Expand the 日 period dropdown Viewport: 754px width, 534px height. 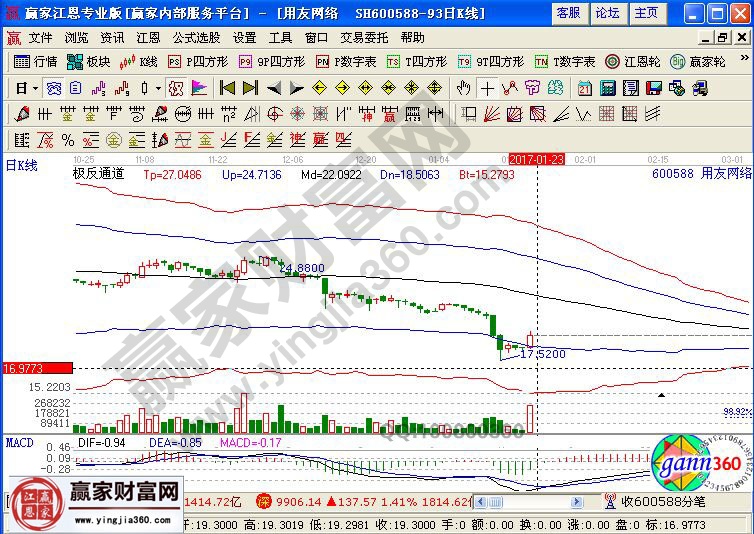(27, 87)
